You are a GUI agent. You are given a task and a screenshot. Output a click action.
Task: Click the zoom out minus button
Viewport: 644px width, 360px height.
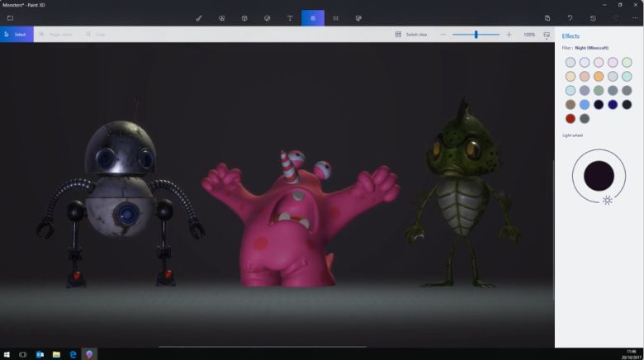click(x=443, y=35)
